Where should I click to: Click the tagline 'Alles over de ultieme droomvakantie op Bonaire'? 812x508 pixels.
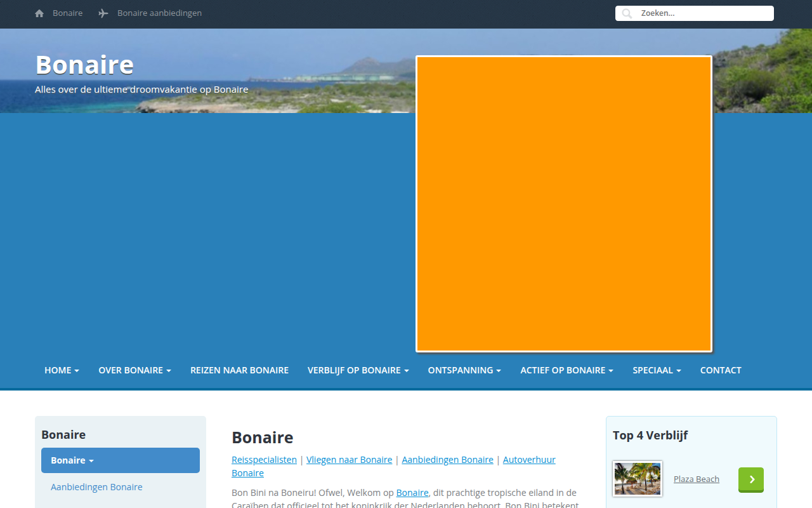[x=141, y=90]
